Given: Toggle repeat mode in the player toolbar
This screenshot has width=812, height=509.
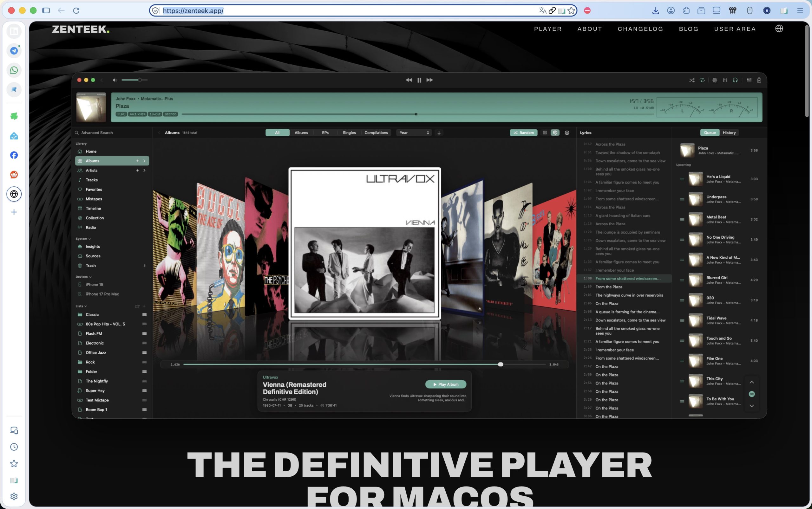Looking at the screenshot, I should coord(702,80).
